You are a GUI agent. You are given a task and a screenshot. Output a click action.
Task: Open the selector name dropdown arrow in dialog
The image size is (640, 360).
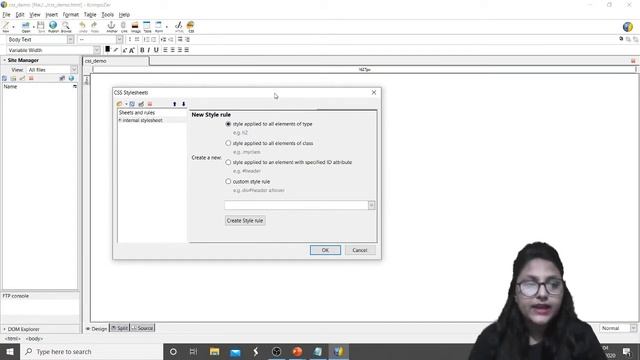(371, 205)
